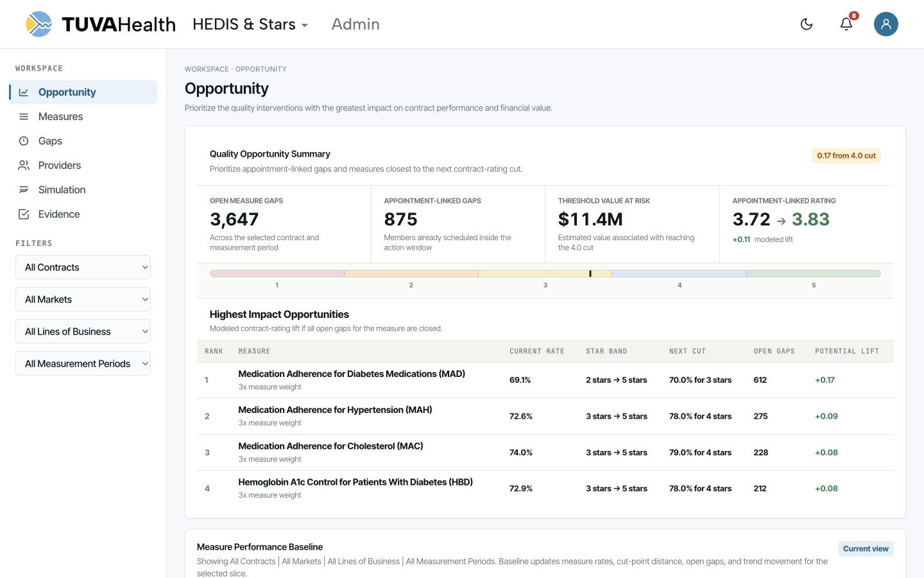Open Simulation section
This screenshot has width=924, height=578.
click(x=83, y=190)
